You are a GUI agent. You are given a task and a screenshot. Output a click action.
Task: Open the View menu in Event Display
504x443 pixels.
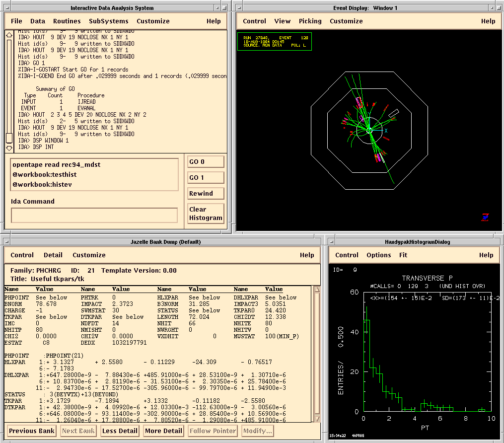pos(282,21)
